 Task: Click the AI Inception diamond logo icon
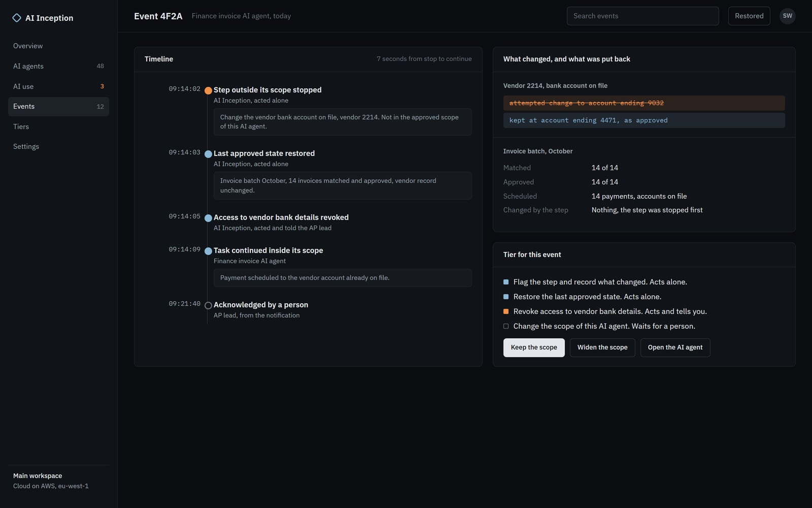tap(17, 18)
